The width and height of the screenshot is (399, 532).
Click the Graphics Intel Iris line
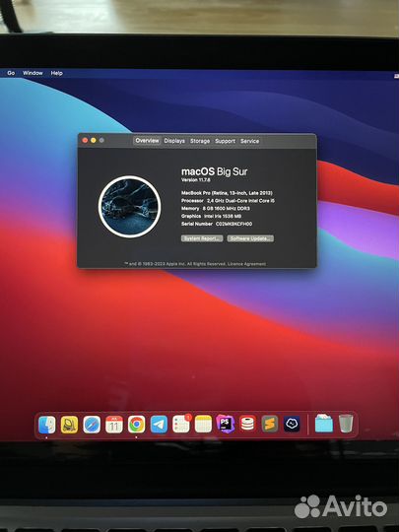[x=212, y=216]
